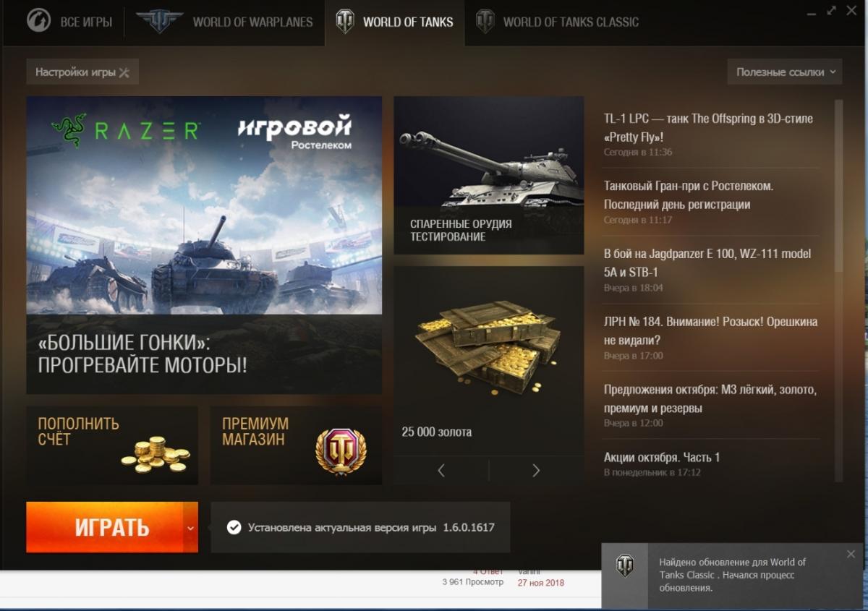This screenshot has height=611, width=868.
Task: Open Акции октября. Часть 1 news link
Action: point(662,457)
